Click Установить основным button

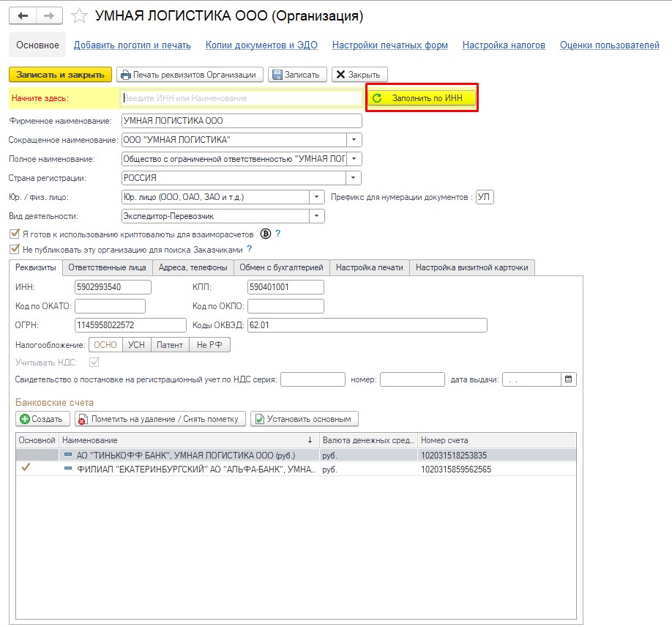click(x=305, y=419)
